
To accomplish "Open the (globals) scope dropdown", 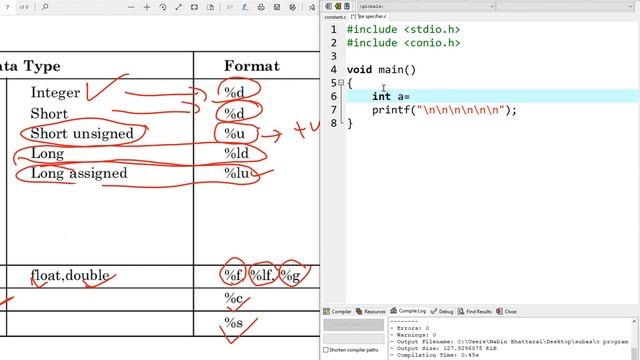I will 426,7.
